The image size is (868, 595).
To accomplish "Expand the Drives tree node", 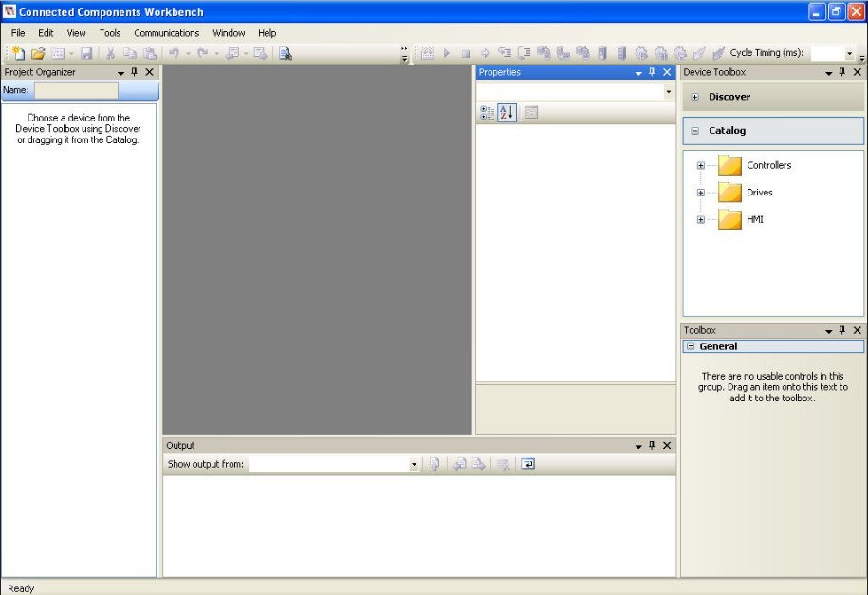I will [701, 193].
